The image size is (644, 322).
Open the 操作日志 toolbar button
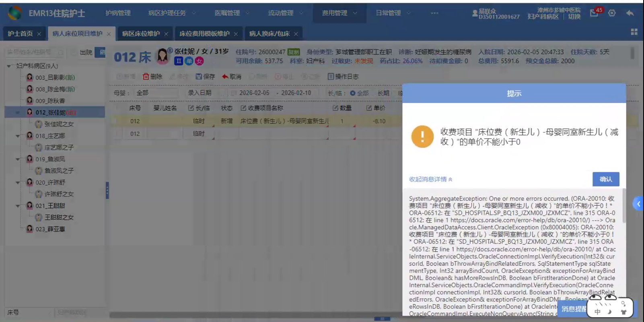point(343,76)
